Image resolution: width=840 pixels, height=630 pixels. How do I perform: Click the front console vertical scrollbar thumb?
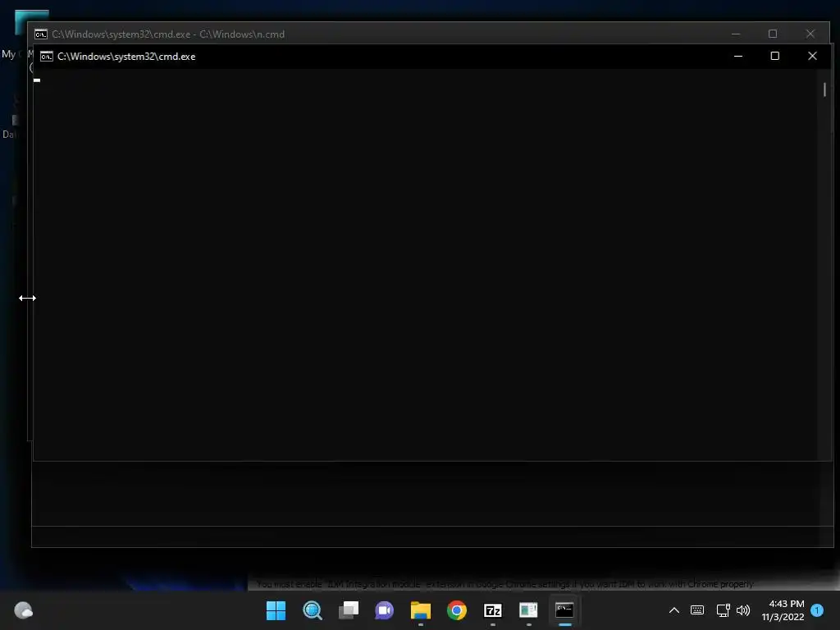pos(824,89)
